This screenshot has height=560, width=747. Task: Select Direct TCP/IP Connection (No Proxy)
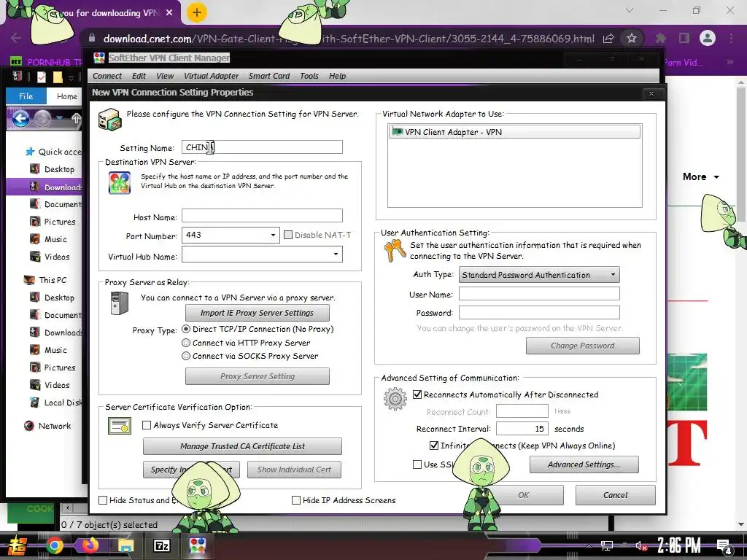click(186, 329)
